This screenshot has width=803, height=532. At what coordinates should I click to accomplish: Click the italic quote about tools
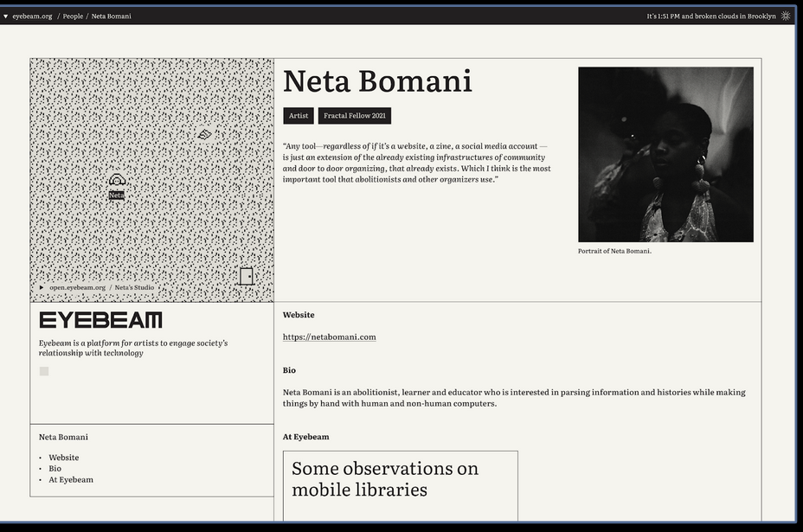417,163
